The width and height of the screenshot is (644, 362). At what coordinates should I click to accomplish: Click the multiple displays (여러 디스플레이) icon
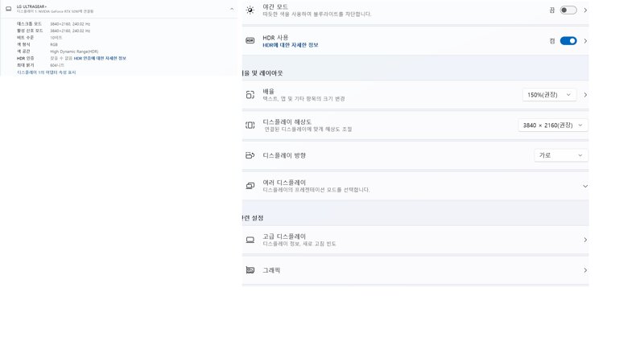tap(250, 186)
